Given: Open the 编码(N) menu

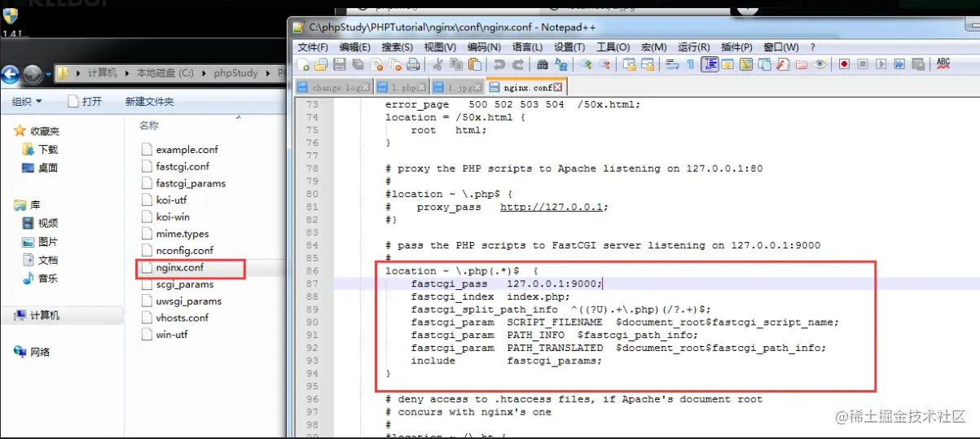Looking at the screenshot, I should click(484, 47).
